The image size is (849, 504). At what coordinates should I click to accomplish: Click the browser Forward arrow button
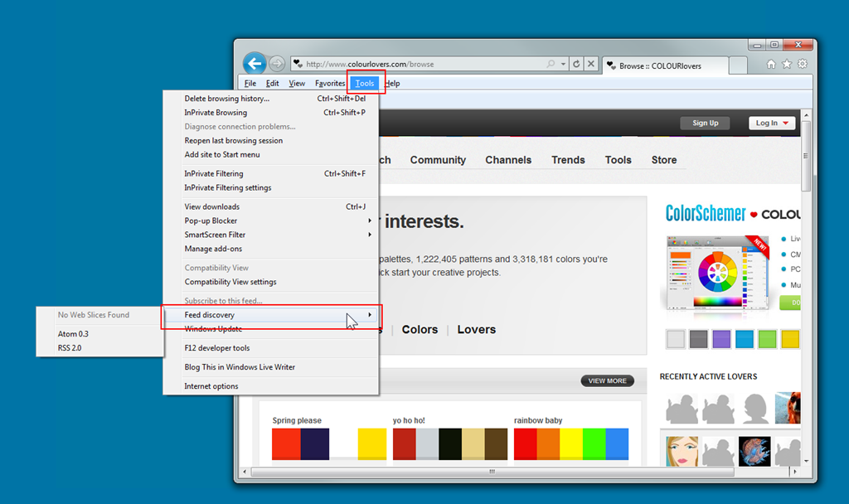click(x=277, y=64)
